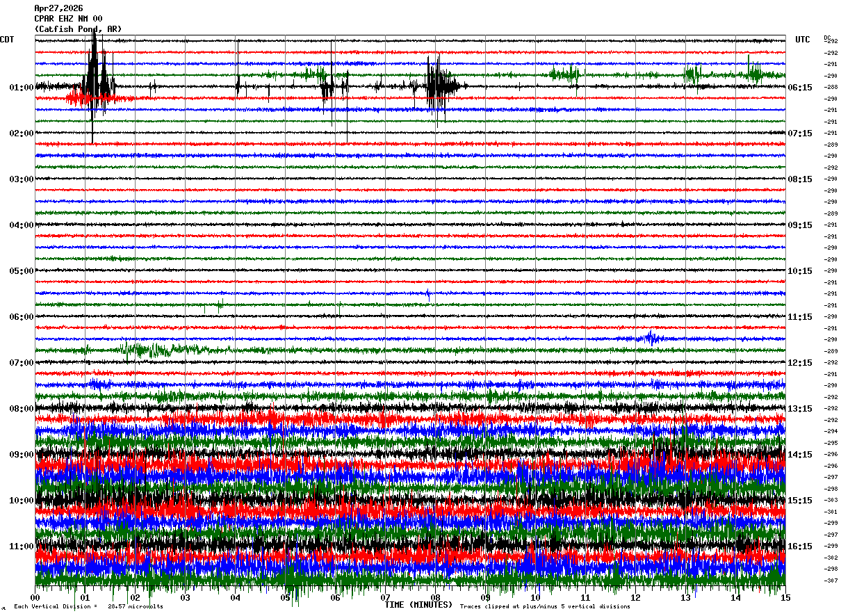Click the (Catfish Pond, AR) location label
The width and height of the screenshot is (841, 616).
tap(78, 29)
